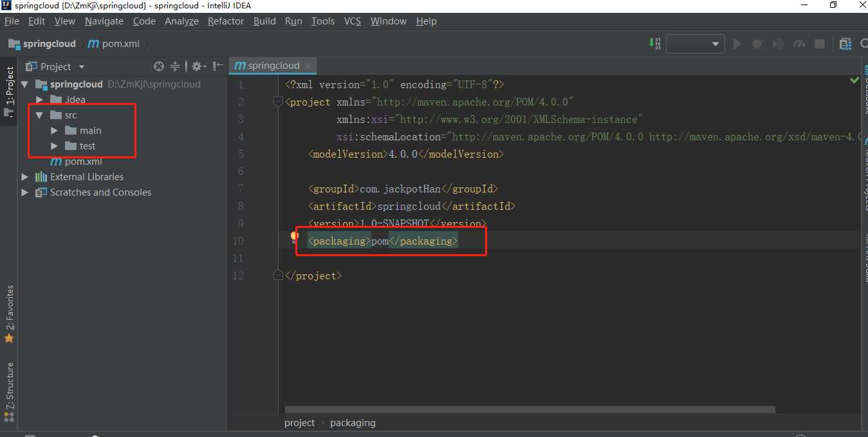Screen dimensions: 868x437
Task: Open the Help menu
Action: 427,21
